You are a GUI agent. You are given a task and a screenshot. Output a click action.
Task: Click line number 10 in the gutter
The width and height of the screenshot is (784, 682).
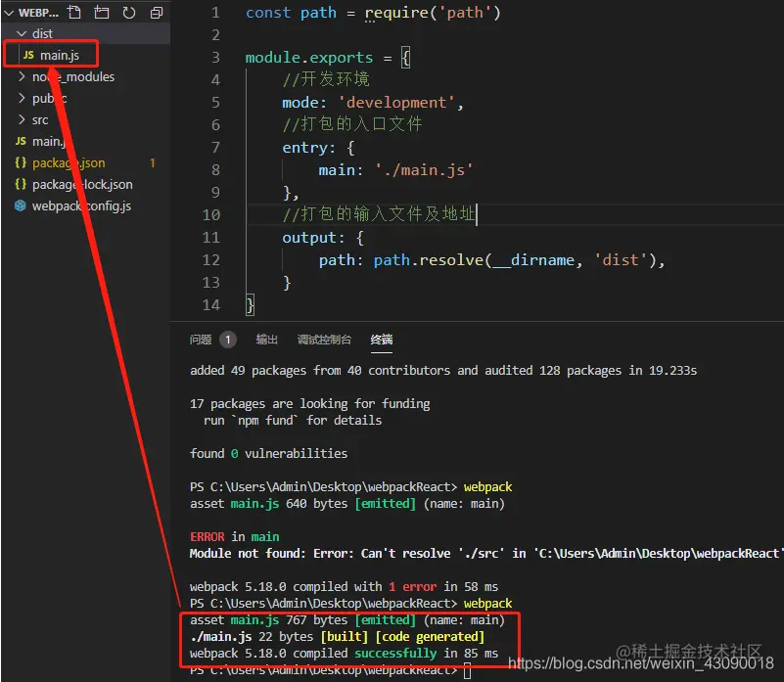211,215
